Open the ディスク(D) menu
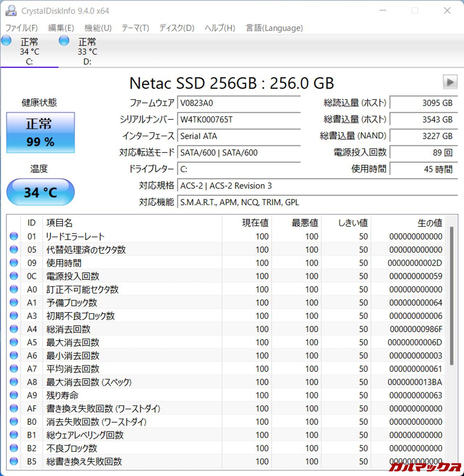This screenshot has height=476, width=464. [x=177, y=28]
